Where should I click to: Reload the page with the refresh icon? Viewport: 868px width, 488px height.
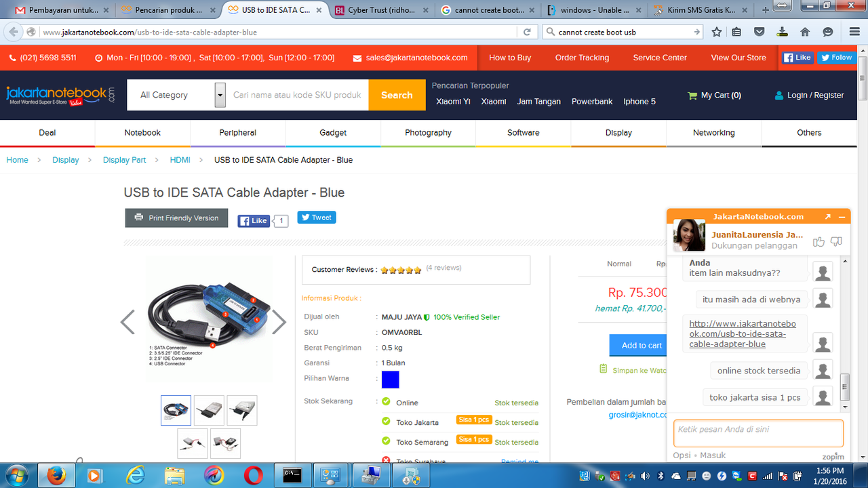tap(527, 32)
